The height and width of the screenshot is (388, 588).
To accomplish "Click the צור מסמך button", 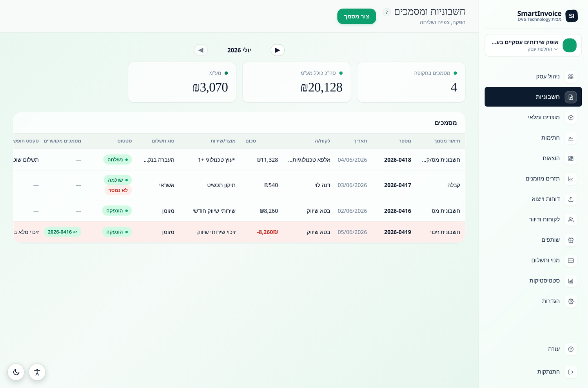I will (x=356, y=16).
